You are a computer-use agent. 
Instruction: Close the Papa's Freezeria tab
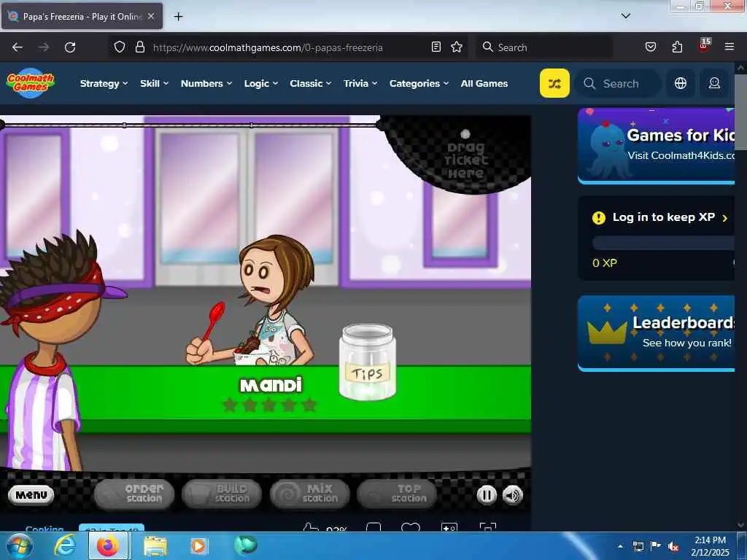pos(150,16)
